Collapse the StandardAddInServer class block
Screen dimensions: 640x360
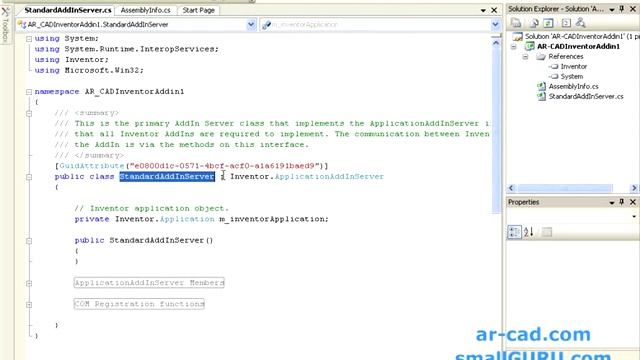click(x=29, y=177)
